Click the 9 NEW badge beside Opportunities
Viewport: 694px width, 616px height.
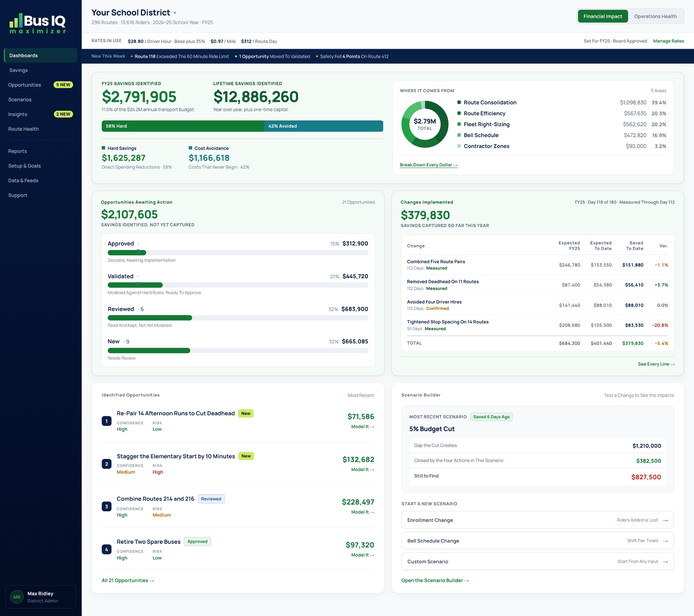pos(63,85)
